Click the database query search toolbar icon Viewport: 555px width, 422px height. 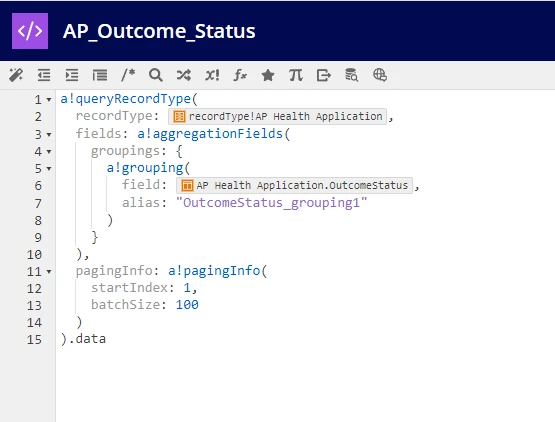pyautogui.click(x=351, y=75)
